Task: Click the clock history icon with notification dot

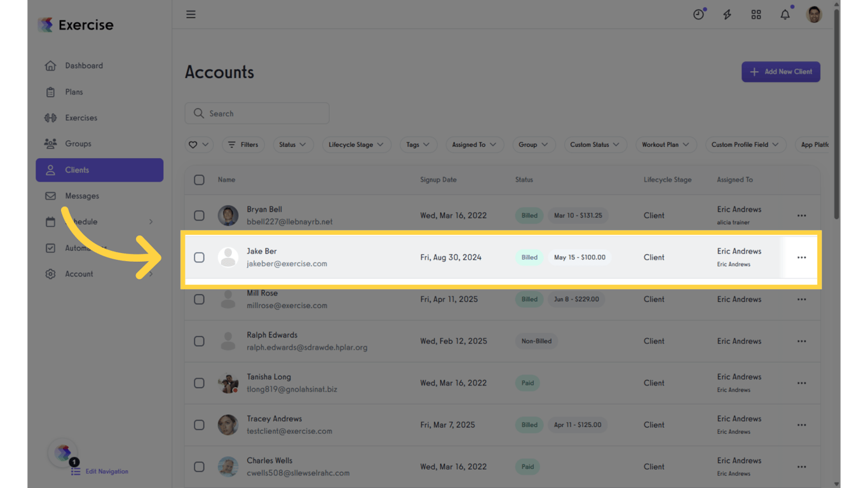Action: (698, 14)
